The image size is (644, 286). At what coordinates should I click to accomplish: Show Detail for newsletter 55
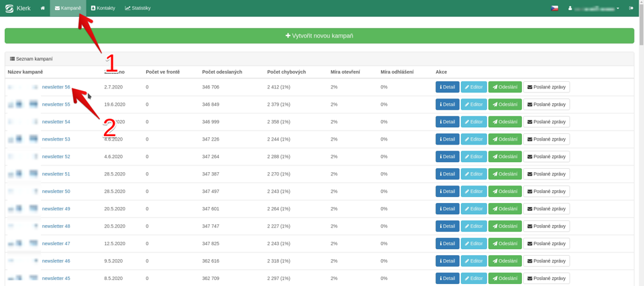click(447, 104)
